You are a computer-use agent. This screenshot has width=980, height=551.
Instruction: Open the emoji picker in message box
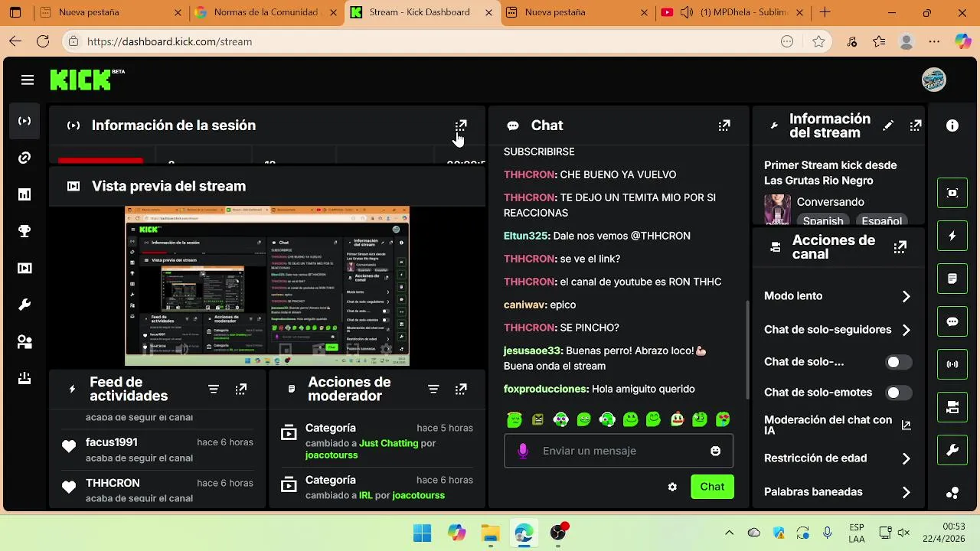(x=715, y=451)
